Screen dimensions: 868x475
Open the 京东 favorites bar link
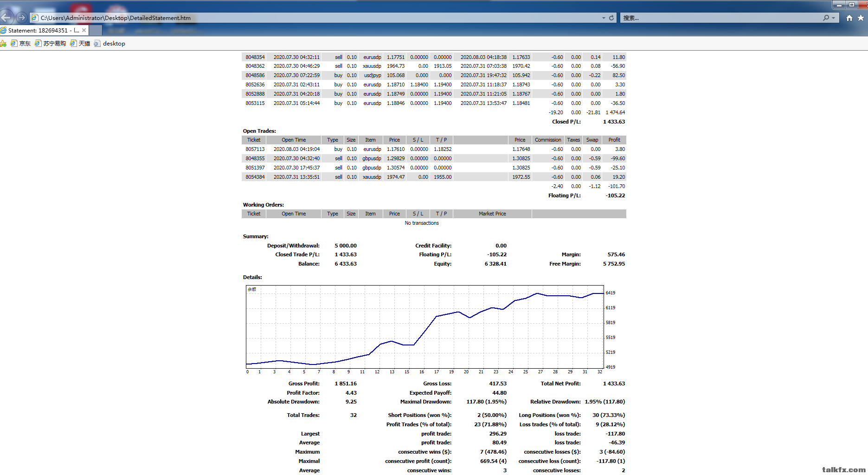click(21, 43)
